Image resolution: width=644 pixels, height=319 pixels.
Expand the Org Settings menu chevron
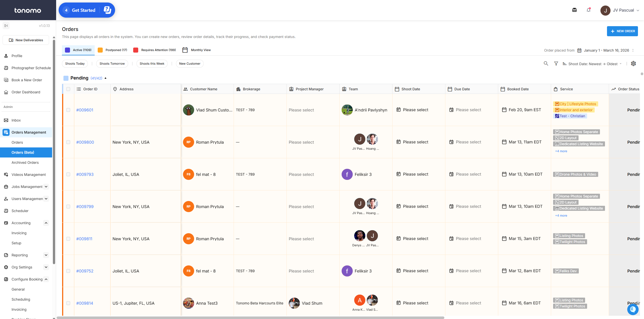(x=46, y=267)
